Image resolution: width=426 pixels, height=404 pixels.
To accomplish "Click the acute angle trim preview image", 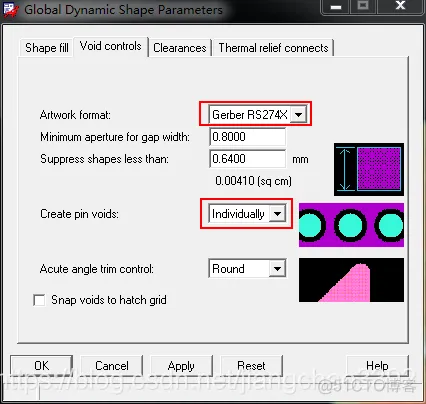I will [351, 280].
